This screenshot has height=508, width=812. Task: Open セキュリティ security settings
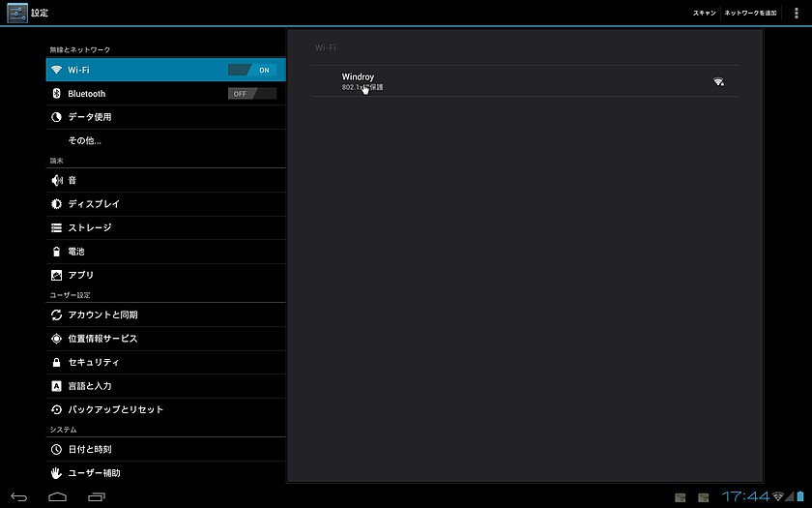click(x=165, y=362)
